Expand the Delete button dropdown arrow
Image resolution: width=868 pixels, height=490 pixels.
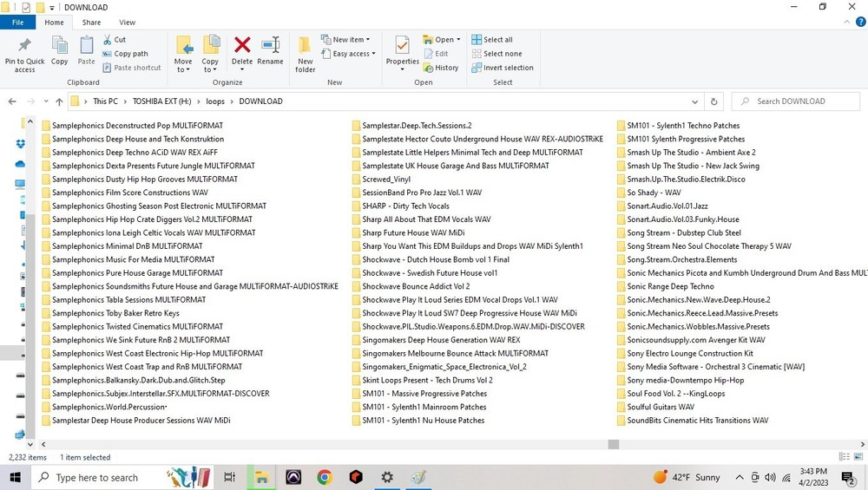pos(242,69)
